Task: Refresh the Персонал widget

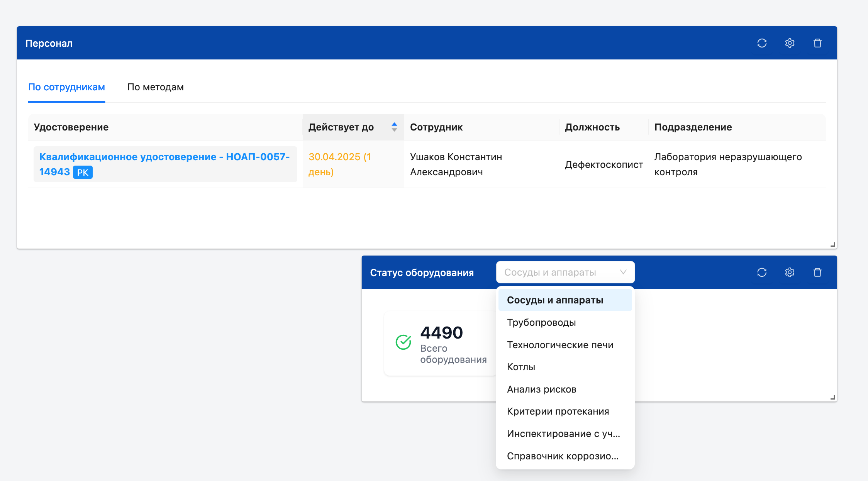Action: [x=761, y=43]
